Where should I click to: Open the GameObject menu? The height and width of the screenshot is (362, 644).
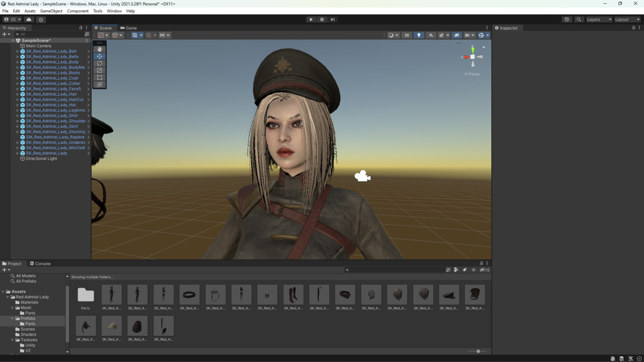(x=51, y=11)
